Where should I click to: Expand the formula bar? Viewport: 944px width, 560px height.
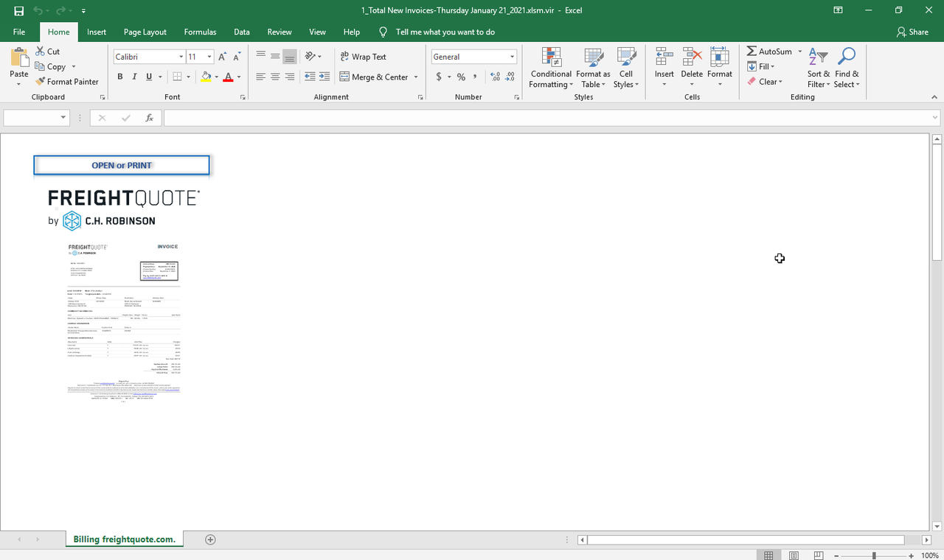click(x=935, y=118)
